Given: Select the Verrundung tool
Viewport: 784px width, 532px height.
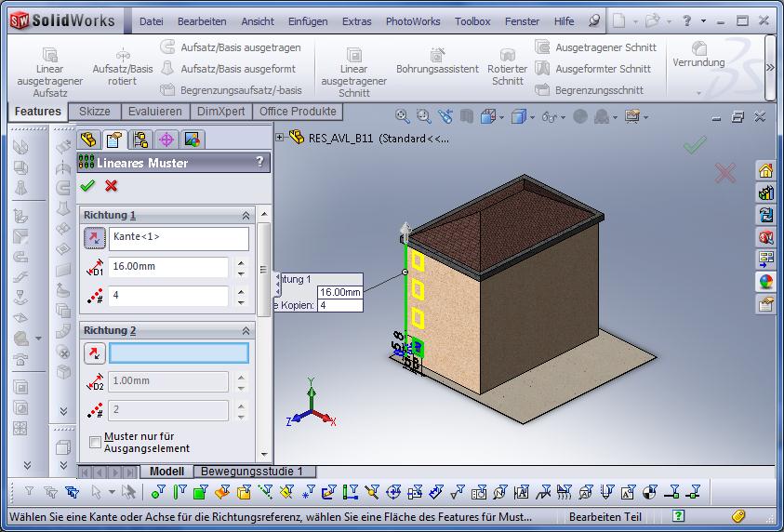Looking at the screenshot, I should (698, 47).
